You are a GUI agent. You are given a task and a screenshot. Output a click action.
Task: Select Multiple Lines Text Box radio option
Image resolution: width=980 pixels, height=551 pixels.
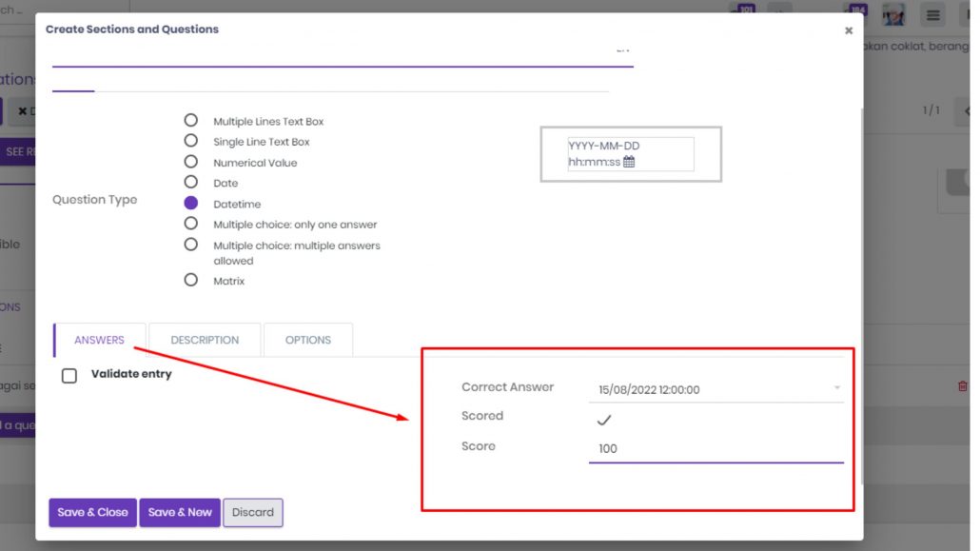click(x=190, y=120)
